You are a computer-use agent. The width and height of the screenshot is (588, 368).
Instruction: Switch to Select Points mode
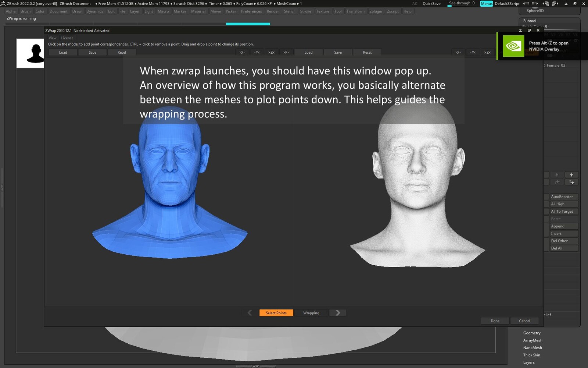coord(276,313)
